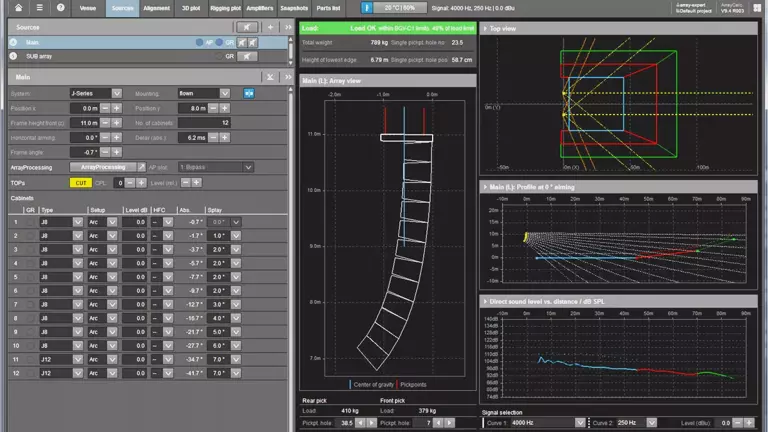Add a new source with plus icon

(x=270, y=27)
